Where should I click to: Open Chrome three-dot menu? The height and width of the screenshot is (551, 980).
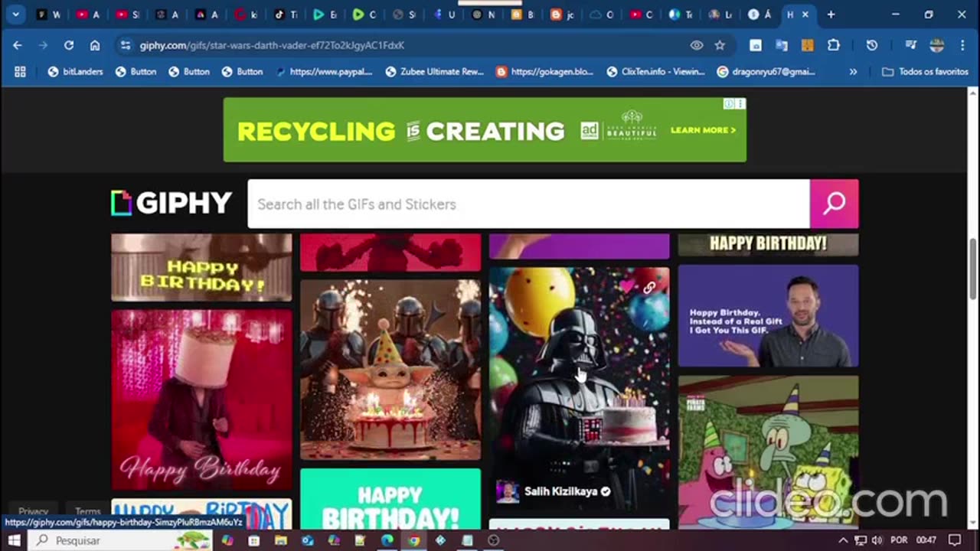(x=962, y=45)
